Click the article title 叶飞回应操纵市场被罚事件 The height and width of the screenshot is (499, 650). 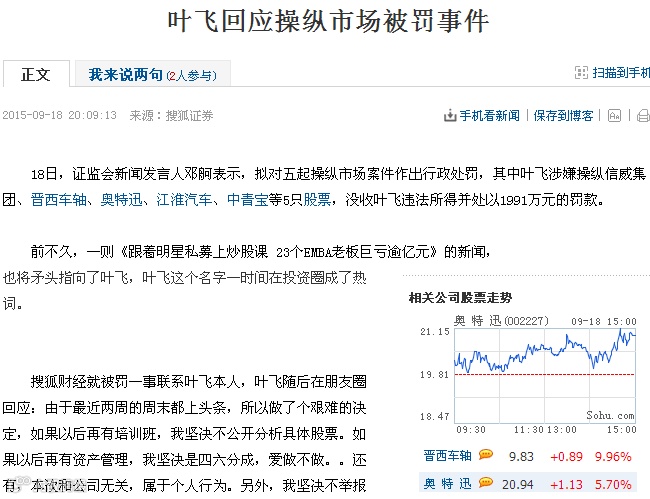pos(328,21)
